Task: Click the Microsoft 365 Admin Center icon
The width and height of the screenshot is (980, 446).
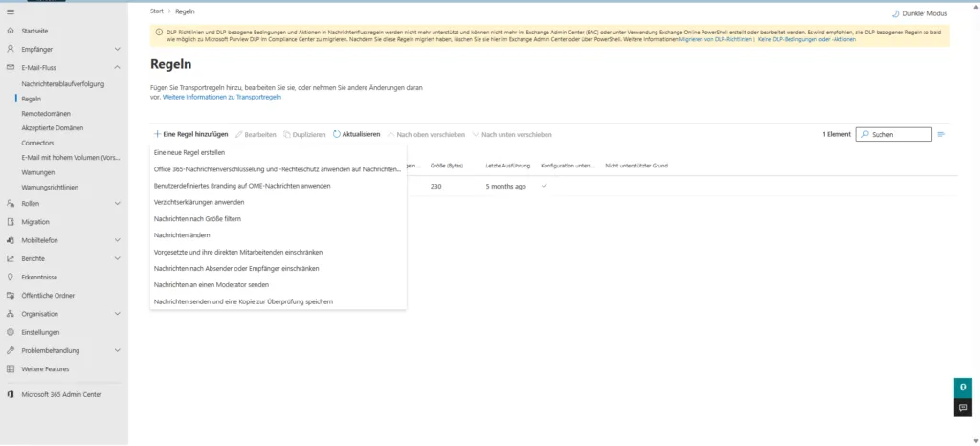Action: 11,393
